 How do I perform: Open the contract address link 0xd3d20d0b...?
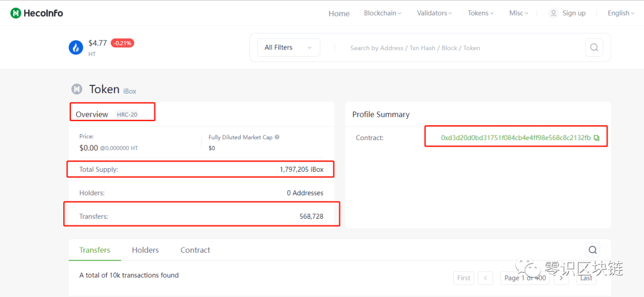click(x=516, y=138)
